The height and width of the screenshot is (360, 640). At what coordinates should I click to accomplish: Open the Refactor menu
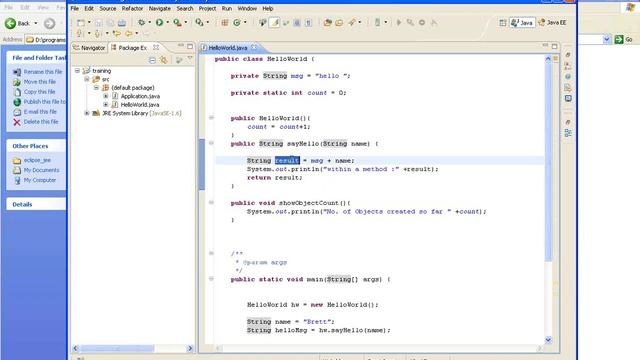132,8
